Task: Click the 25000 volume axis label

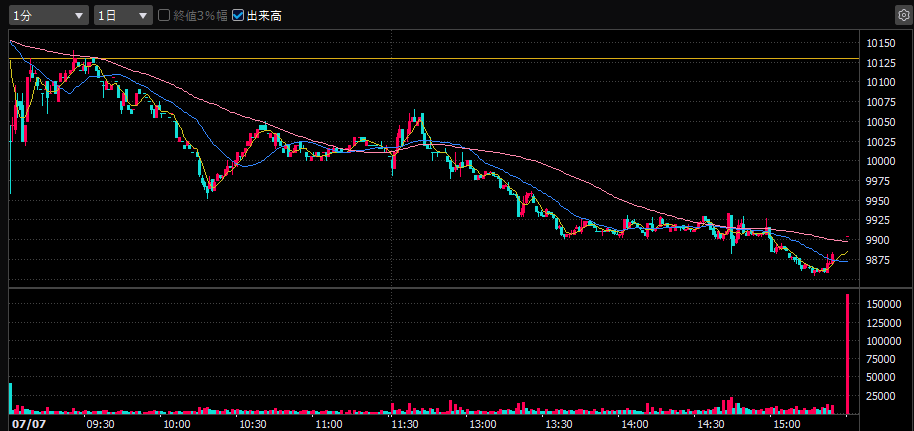Action: 881,397
